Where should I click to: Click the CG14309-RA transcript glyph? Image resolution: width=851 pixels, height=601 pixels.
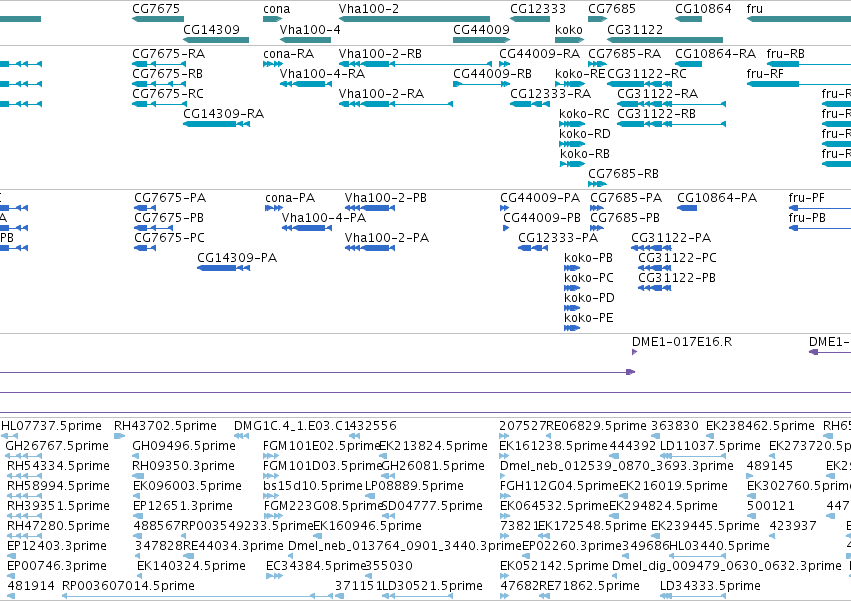coord(217,124)
